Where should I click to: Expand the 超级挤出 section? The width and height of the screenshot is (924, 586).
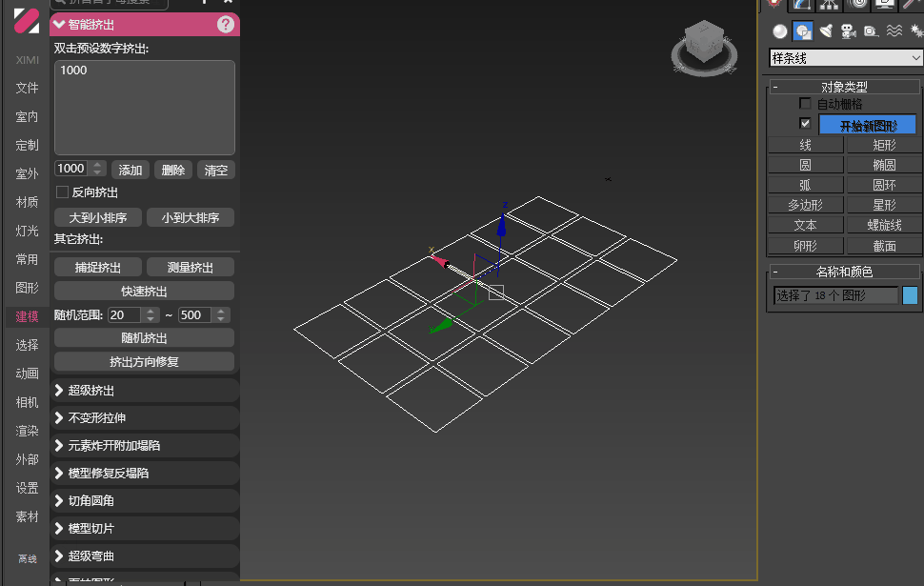[145, 391]
